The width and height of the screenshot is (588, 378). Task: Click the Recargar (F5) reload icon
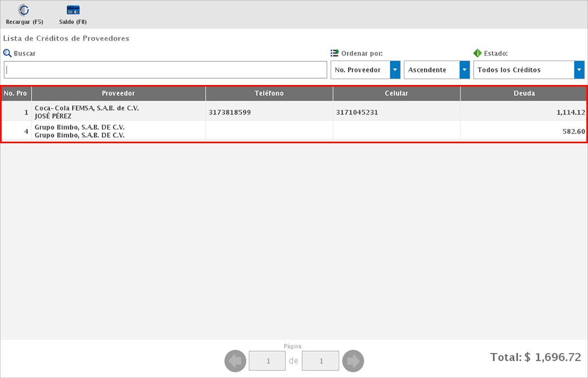tap(24, 10)
